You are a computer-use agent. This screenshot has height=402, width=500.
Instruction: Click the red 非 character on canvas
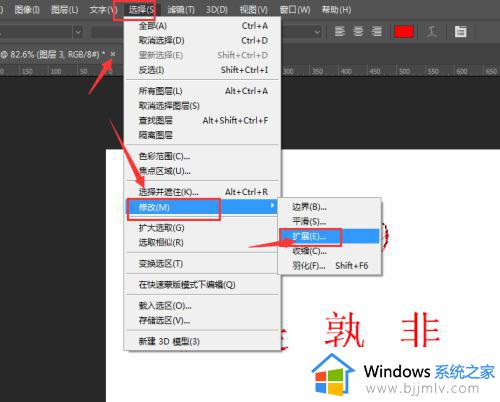pyautogui.click(x=420, y=330)
